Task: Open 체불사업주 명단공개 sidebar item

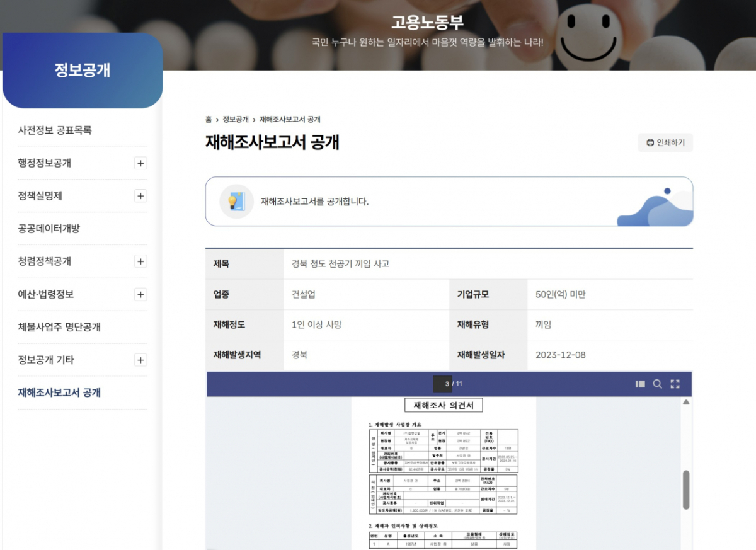Action: click(x=59, y=327)
